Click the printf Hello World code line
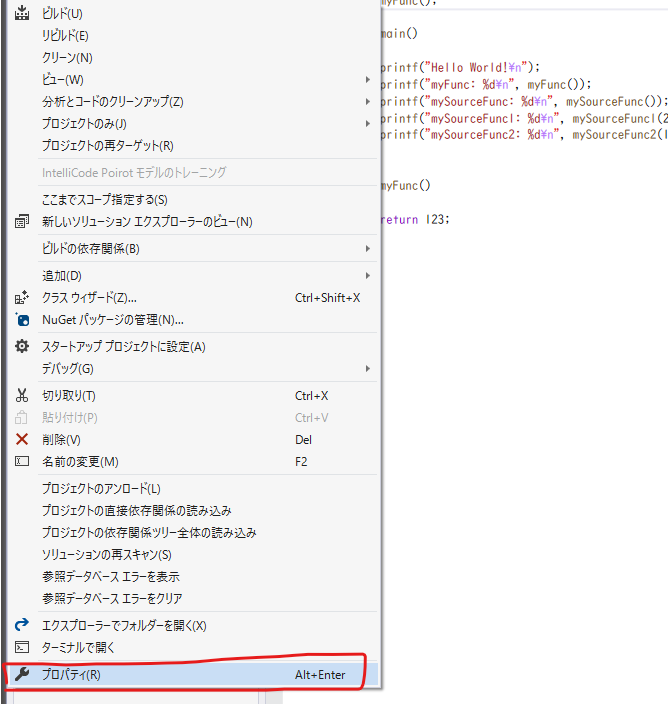Viewport: 668px width, 704px height. tap(460, 68)
